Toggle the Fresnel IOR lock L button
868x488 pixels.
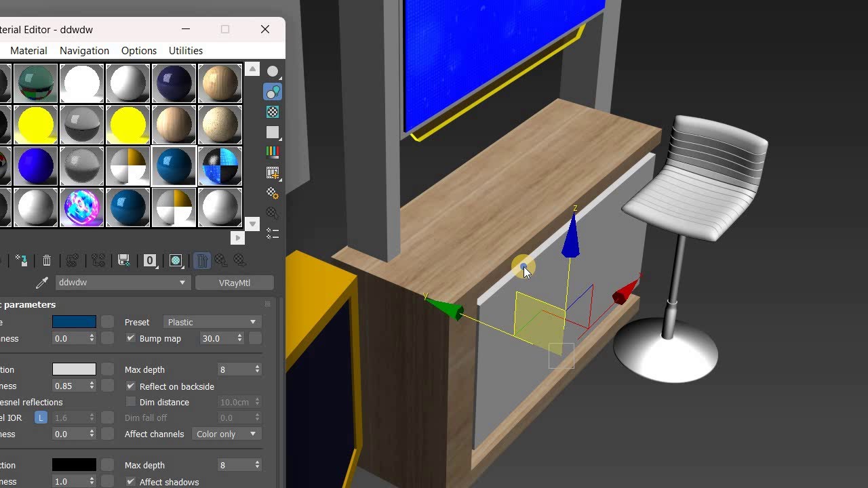coord(41,418)
